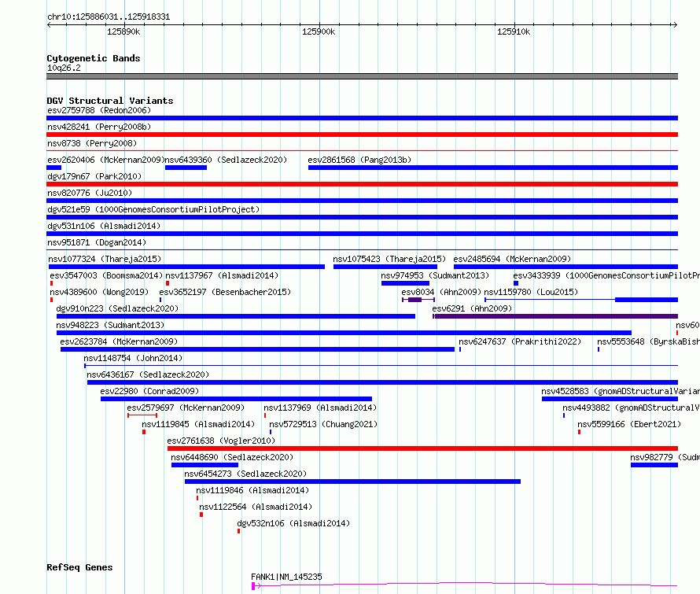Open the nsv1159780 (Lou2015) label
700x594 pixels.
coord(531,292)
